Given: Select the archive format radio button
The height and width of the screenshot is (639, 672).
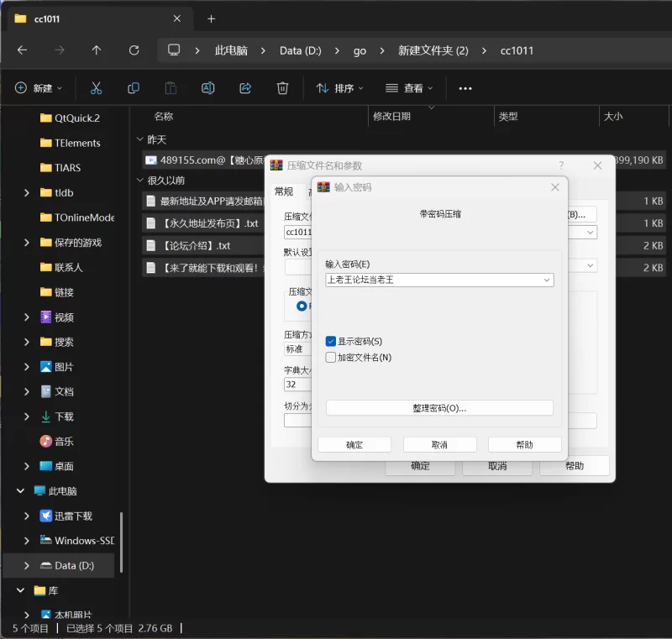Looking at the screenshot, I should pyautogui.click(x=302, y=306).
